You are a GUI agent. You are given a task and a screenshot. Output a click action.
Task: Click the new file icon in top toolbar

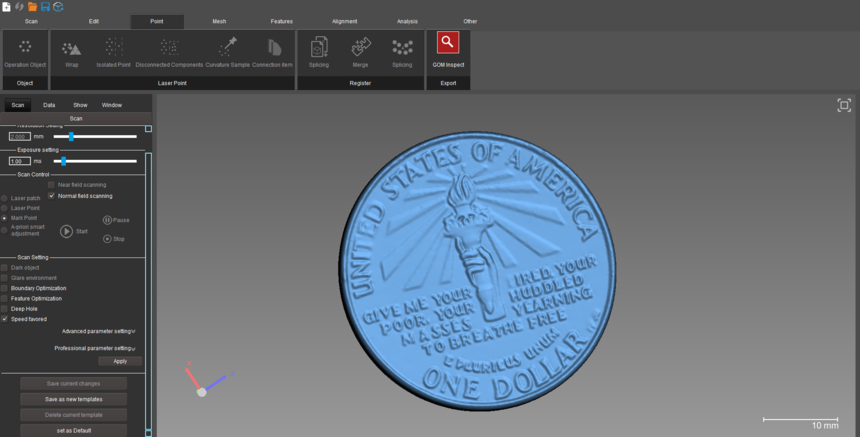coord(6,7)
